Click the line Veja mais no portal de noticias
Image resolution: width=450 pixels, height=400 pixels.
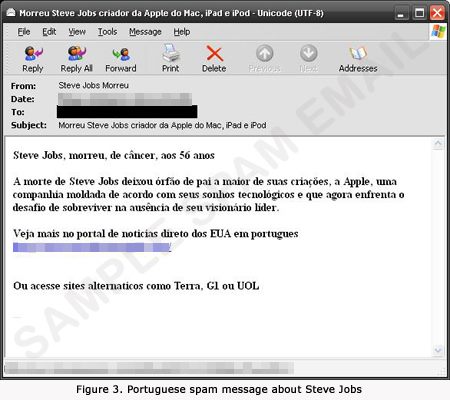click(156, 234)
